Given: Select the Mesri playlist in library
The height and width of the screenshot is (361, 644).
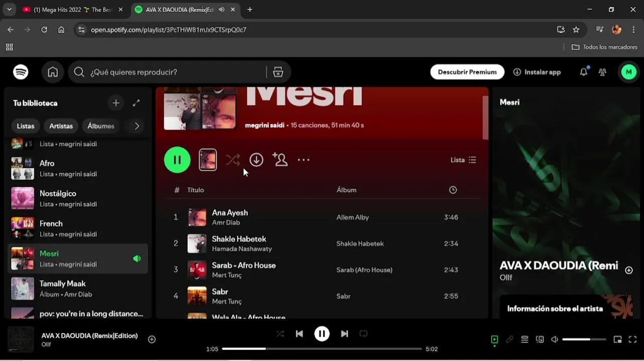Looking at the screenshot, I should pos(78,259).
